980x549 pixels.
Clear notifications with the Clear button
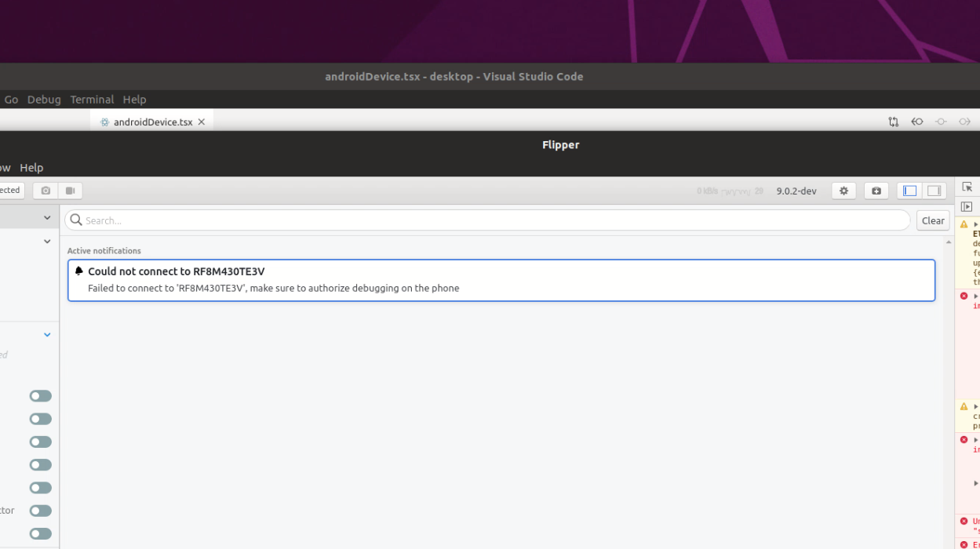tap(933, 220)
